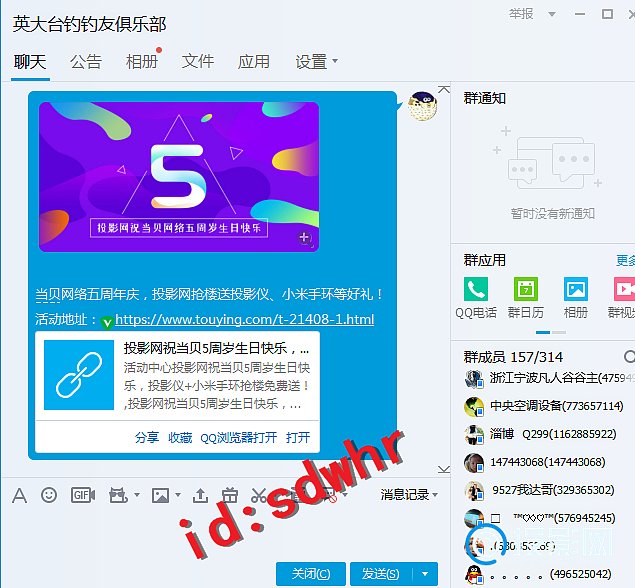Click the 关闭(C) button
Screen dimensions: 635x588
pos(311,573)
